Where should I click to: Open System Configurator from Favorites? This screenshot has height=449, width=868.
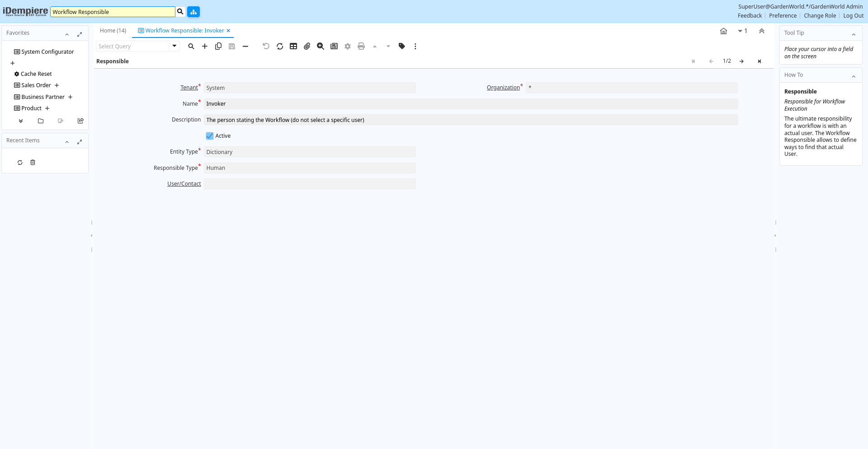click(x=47, y=52)
